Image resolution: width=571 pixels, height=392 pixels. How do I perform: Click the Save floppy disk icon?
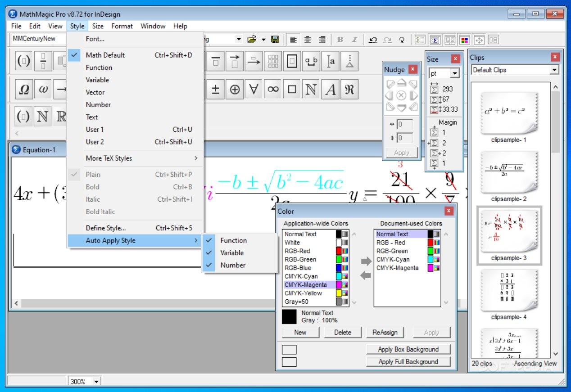coord(275,39)
